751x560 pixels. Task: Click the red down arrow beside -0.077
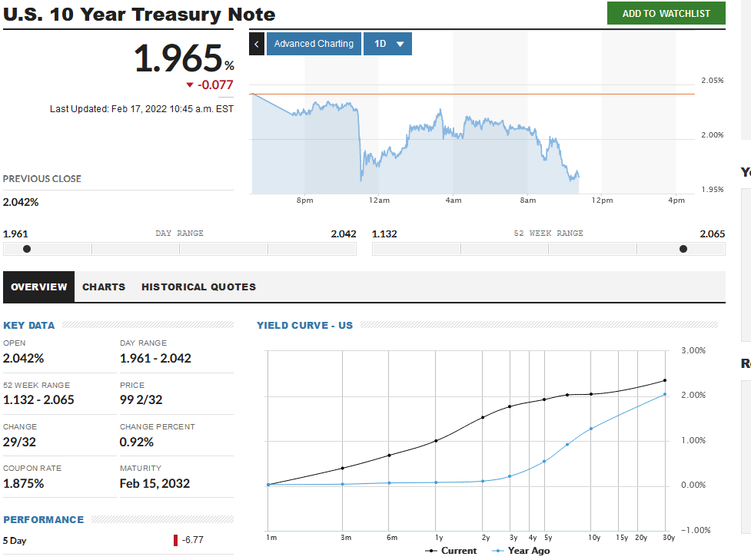point(190,85)
